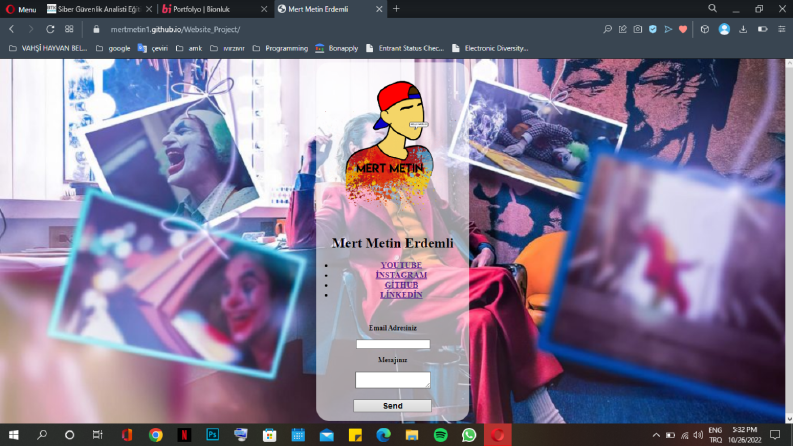The image size is (793, 446).
Task: Open the amk bookmark folder
Action: 189,49
